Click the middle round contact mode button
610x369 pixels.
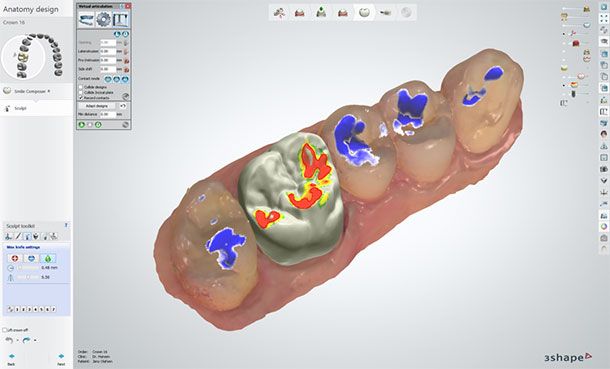click(x=116, y=79)
